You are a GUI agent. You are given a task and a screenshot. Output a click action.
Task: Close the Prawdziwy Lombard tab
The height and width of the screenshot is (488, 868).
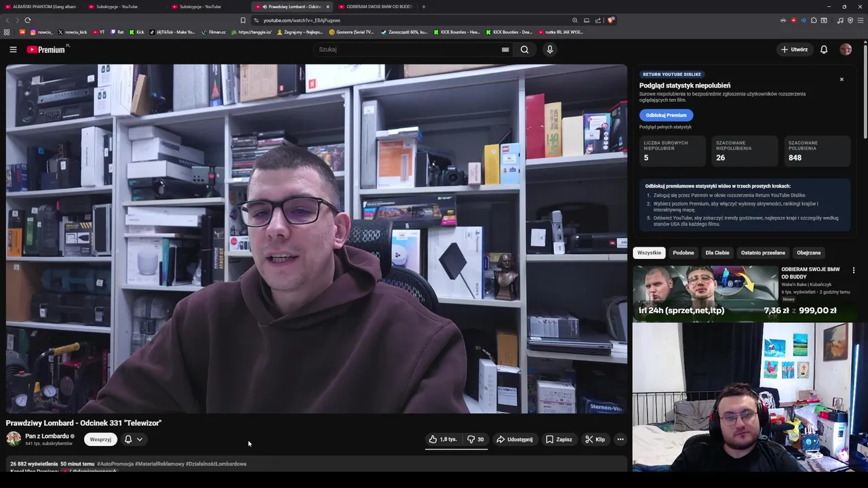click(x=328, y=7)
